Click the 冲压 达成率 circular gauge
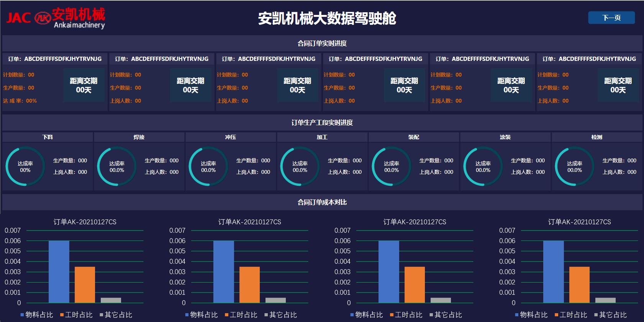Screen dimensions: 644x322 pyautogui.click(x=208, y=167)
